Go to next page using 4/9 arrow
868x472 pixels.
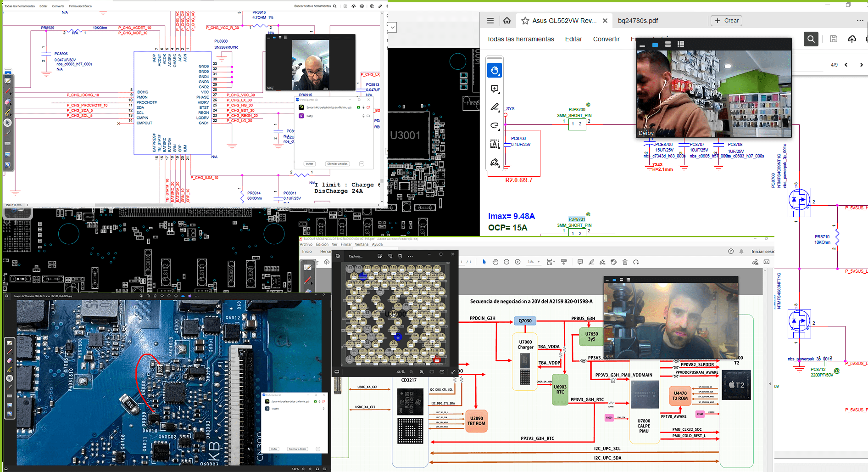[861, 65]
